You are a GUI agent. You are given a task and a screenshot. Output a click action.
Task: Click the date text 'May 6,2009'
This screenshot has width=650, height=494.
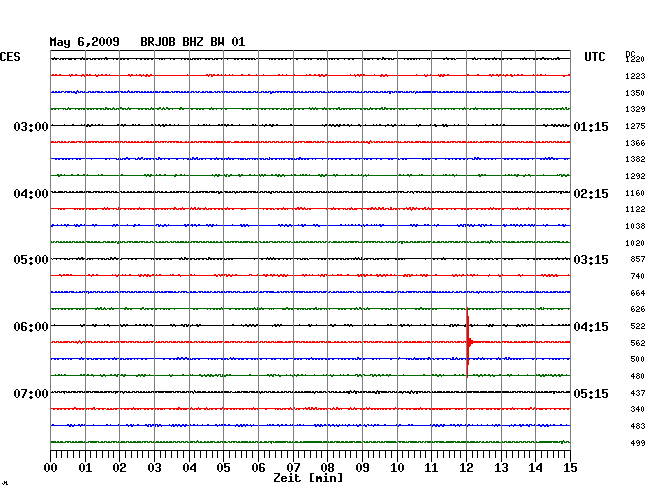[85, 42]
